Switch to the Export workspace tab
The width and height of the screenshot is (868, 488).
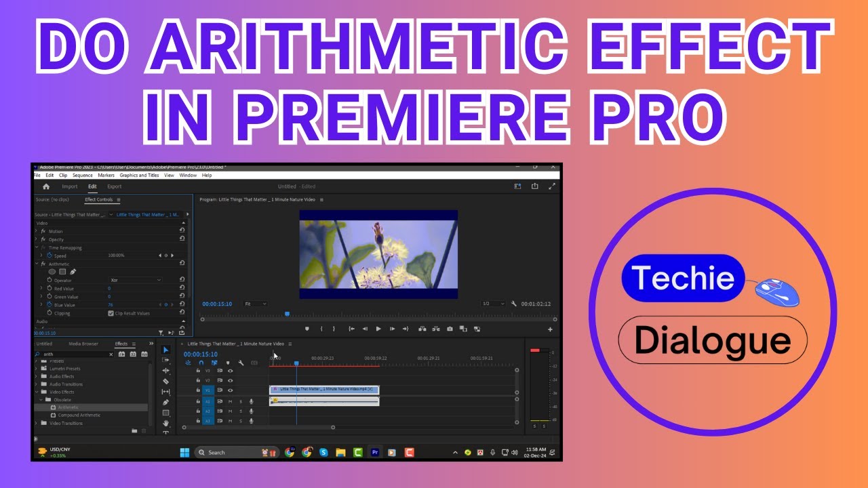(115, 186)
